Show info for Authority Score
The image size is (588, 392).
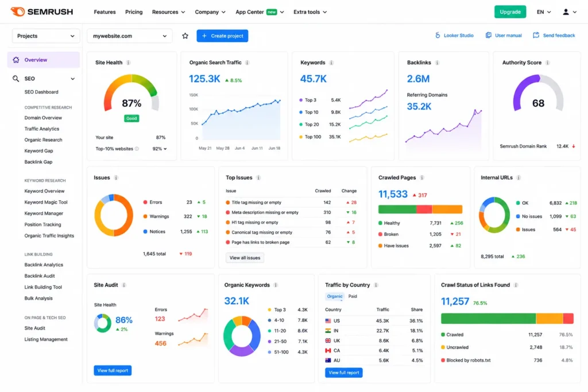[x=547, y=63]
